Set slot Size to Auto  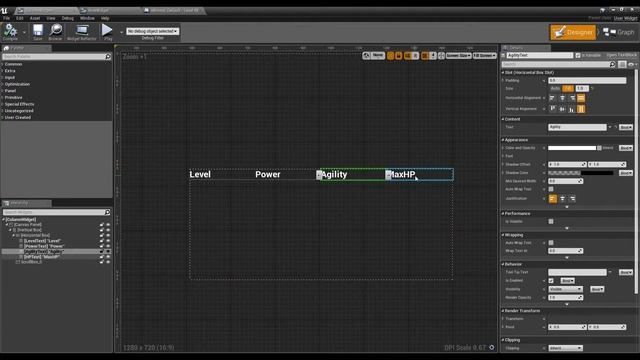555,89
